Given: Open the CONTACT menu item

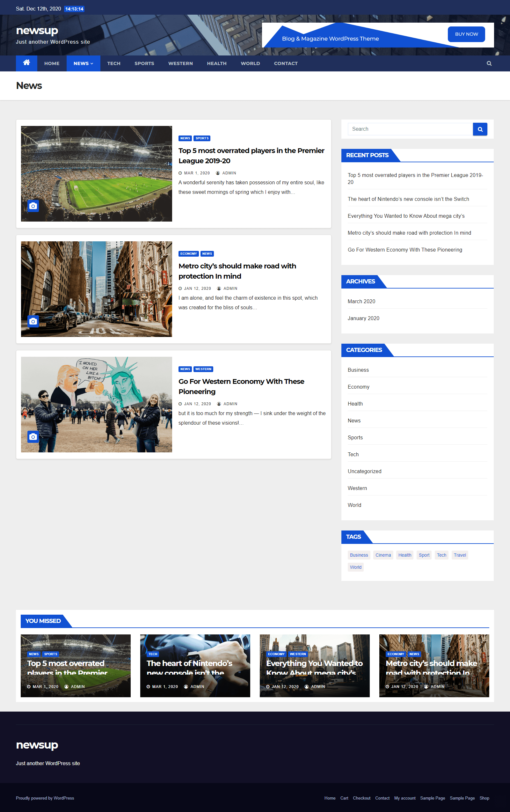Looking at the screenshot, I should (286, 63).
